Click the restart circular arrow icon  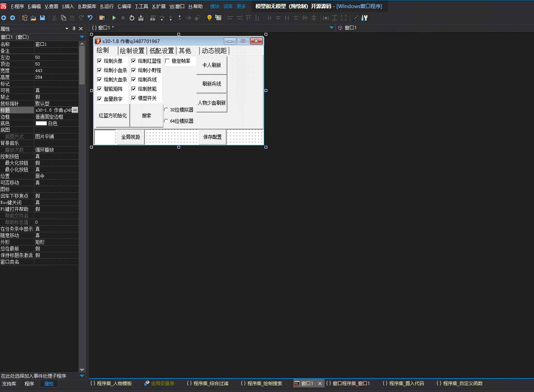tap(132, 18)
